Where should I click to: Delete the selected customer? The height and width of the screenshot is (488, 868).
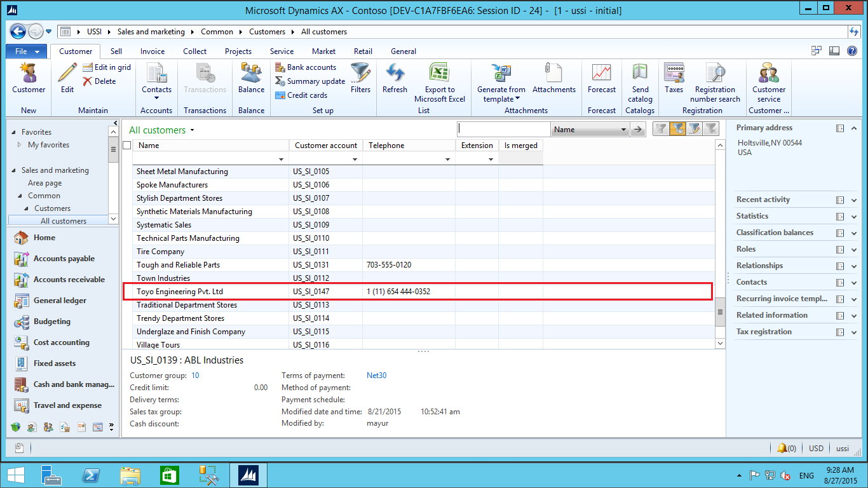(x=100, y=81)
